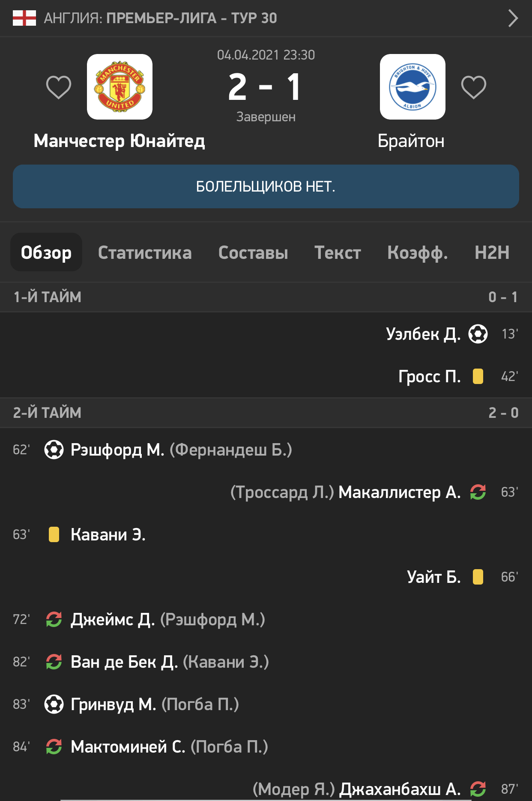Favorite Манчестер Юнайтед with heart icon
The width and height of the screenshot is (532, 801).
click(x=59, y=87)
